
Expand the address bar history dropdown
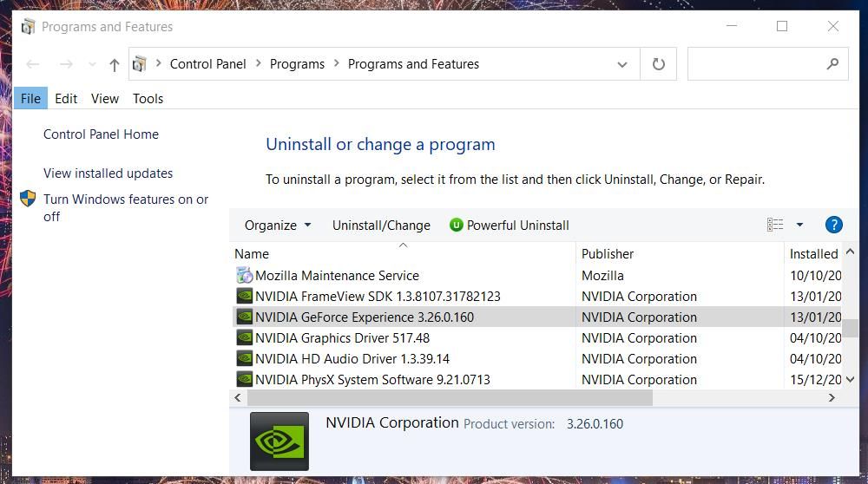(x=622, y=65)
